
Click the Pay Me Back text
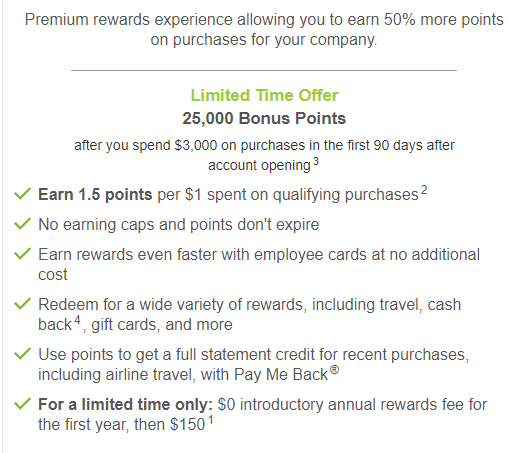point(281,375)
